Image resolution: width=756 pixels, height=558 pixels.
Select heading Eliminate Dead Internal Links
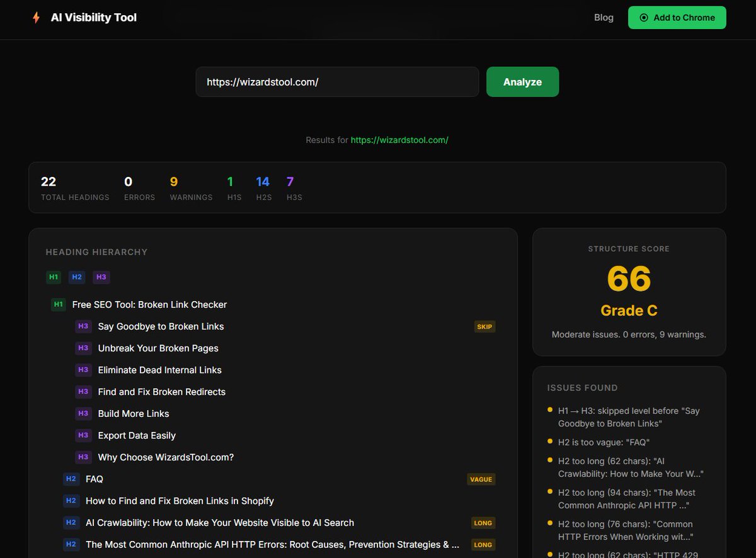click(x=160, y=370)
